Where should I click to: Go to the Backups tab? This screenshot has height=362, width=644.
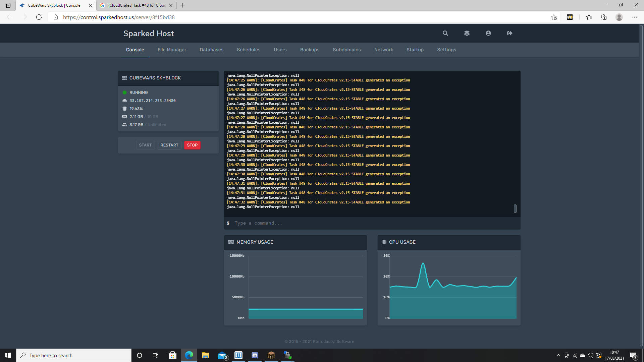[310, 50]
